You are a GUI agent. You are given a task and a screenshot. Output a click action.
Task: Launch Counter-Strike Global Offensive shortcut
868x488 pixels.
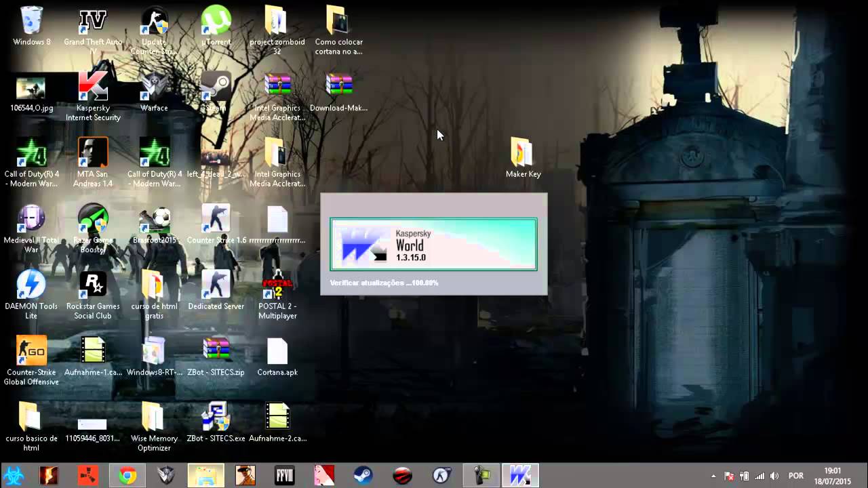coord(31,351)
